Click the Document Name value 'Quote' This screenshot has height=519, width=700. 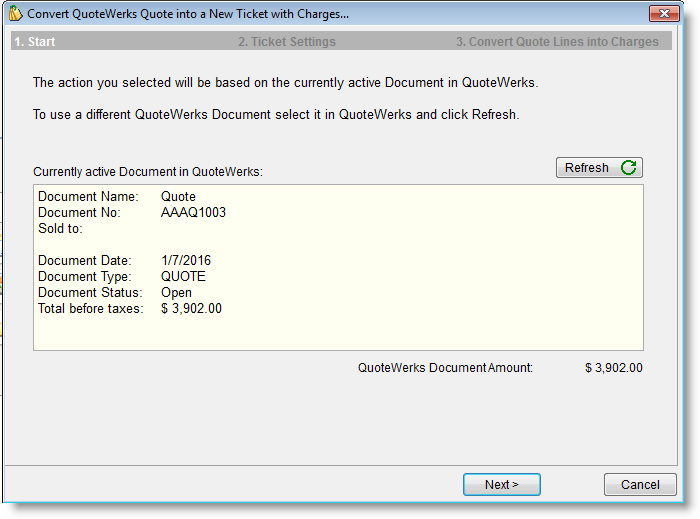pos(178,197)
